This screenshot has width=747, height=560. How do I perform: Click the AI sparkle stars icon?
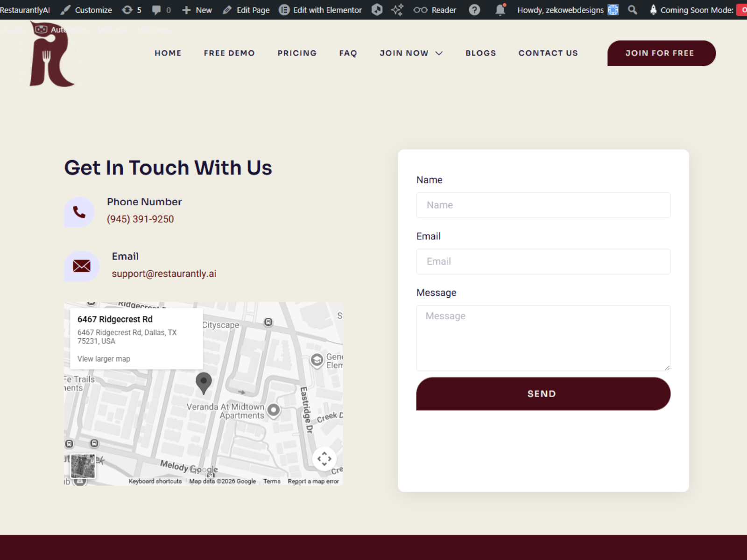397,10
